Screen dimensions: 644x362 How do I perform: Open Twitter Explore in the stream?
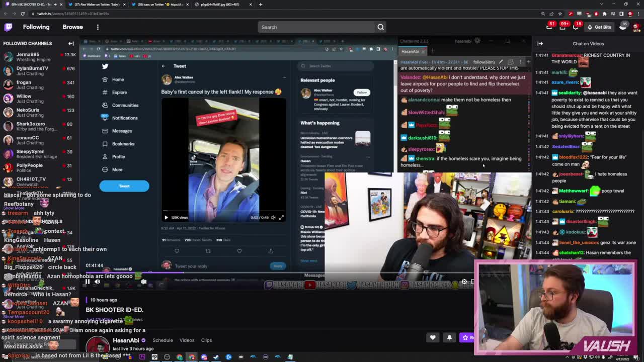tap(115, 93)
